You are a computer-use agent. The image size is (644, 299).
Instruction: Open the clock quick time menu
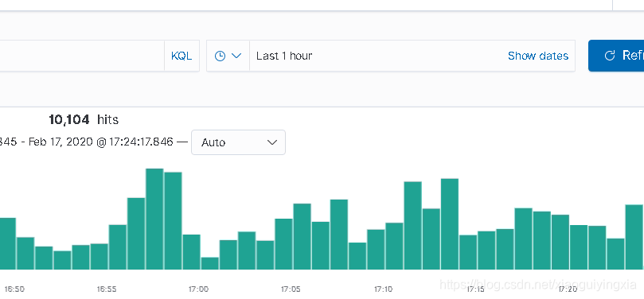(x=228, y=56)
